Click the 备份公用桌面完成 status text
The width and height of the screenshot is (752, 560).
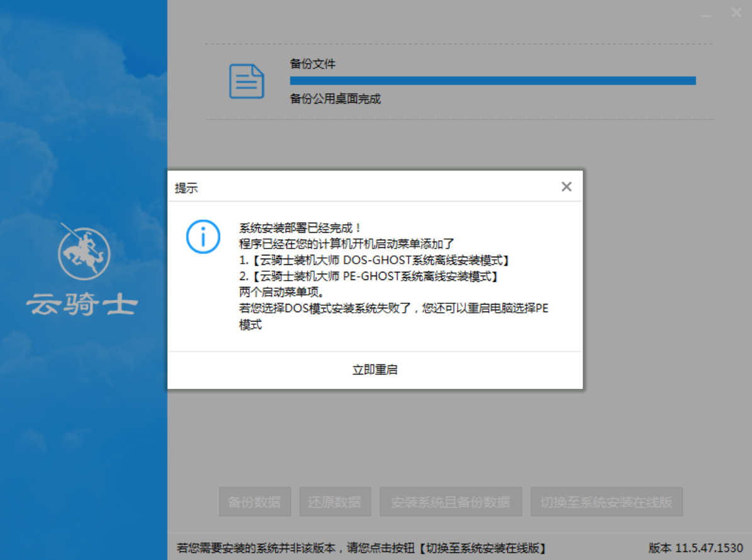335,99
